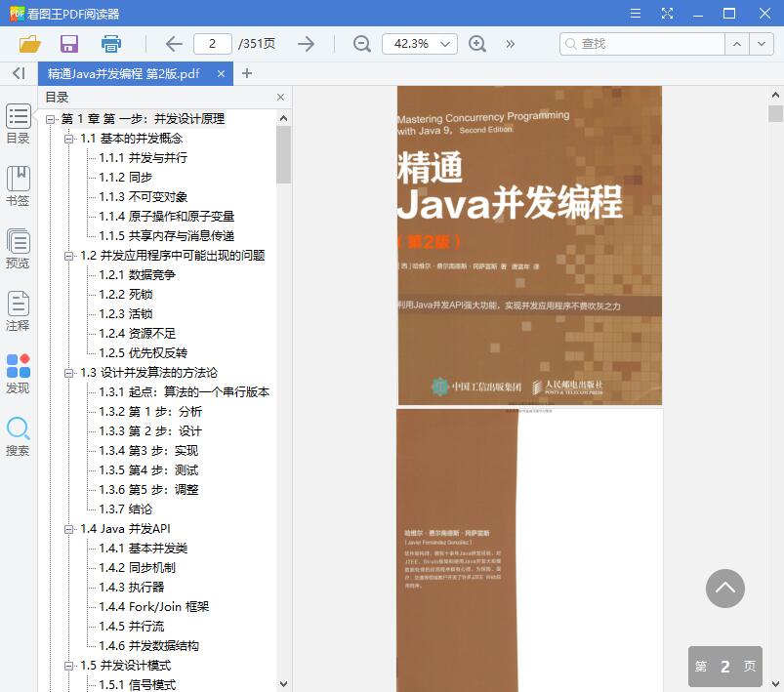Go to the next page arrow

coord(306,44)
